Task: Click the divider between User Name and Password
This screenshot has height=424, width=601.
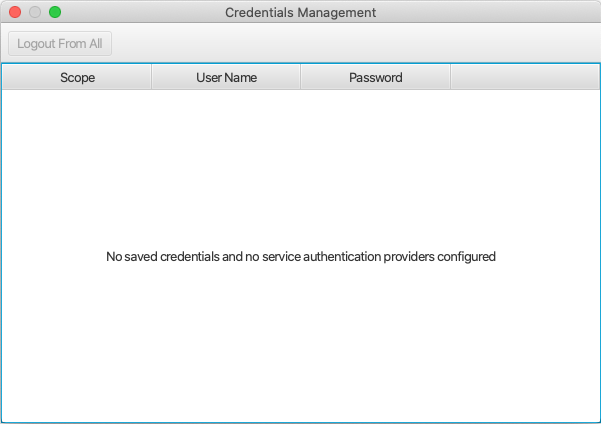Action: (300, 77)
